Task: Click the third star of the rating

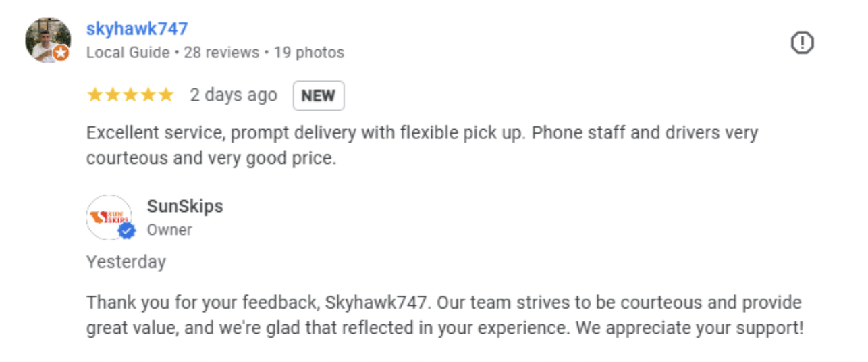Action: click(x=130, y=95)
